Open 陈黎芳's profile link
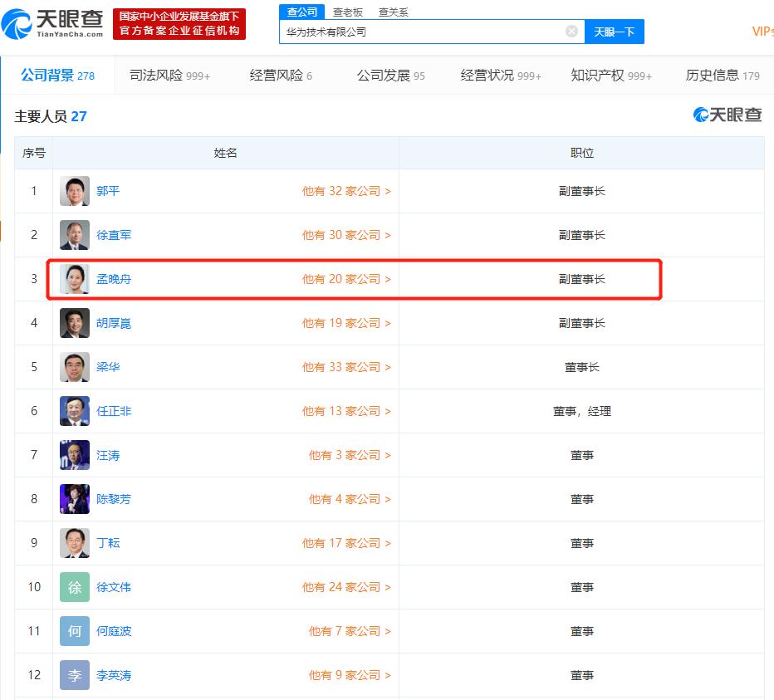 (115, 499)
